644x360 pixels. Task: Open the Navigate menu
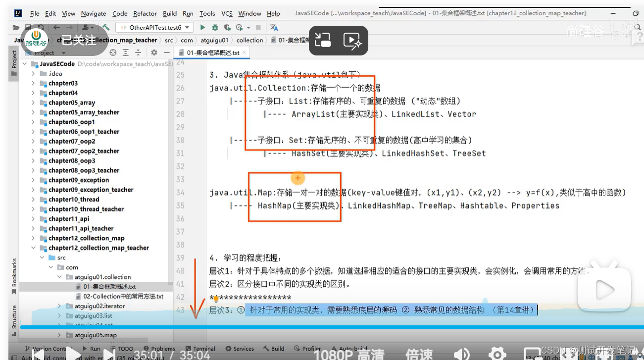click(94, 13)
